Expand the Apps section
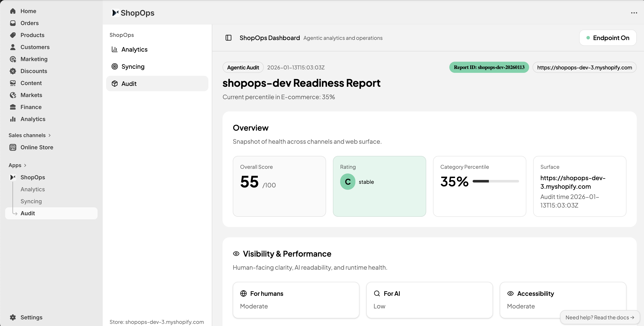 [25, 165]
